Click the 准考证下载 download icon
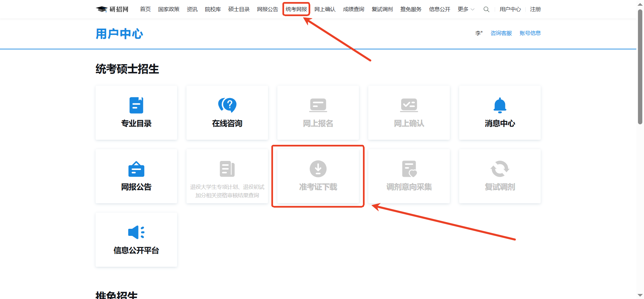Screen dimensions: 644x299 pos(318,169)
